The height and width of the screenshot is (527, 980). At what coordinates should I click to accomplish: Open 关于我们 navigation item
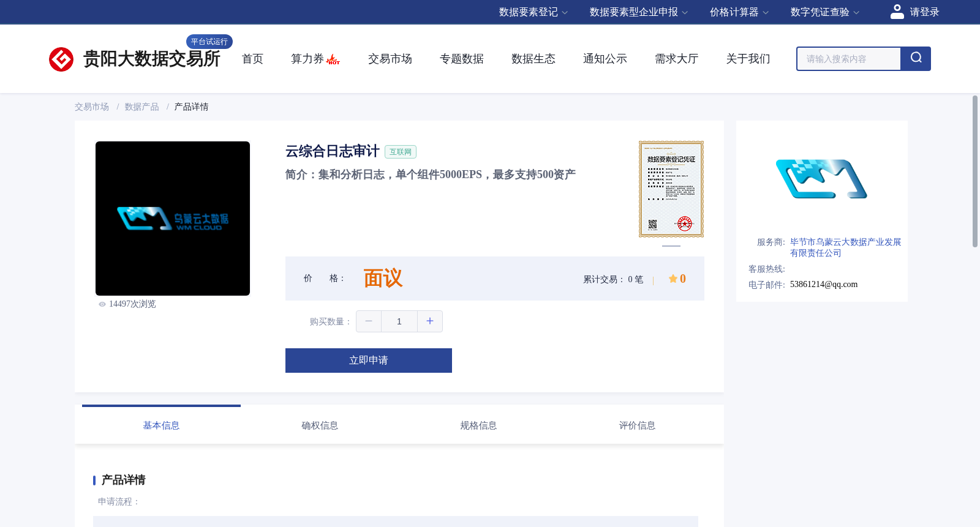(x=748, y=59)
